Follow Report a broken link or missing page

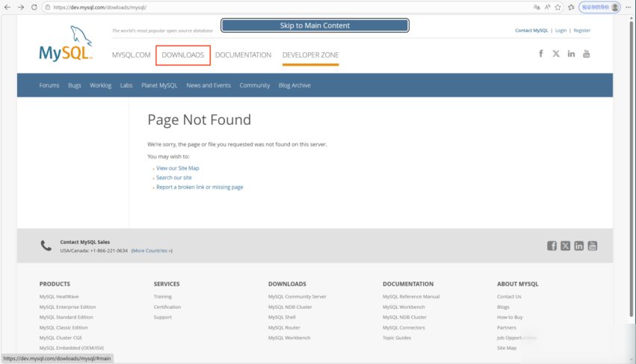point(200,187)
